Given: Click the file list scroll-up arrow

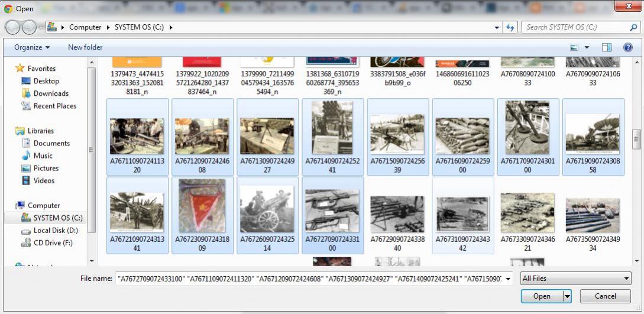Looking at the screenshot, I should [636, 63].
